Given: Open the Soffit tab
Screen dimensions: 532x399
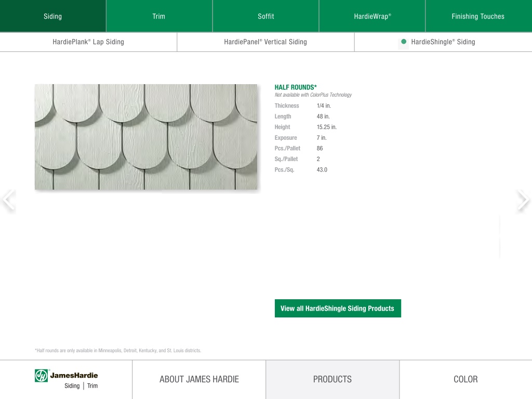Looking at the screenshot, I should (265, 16).
